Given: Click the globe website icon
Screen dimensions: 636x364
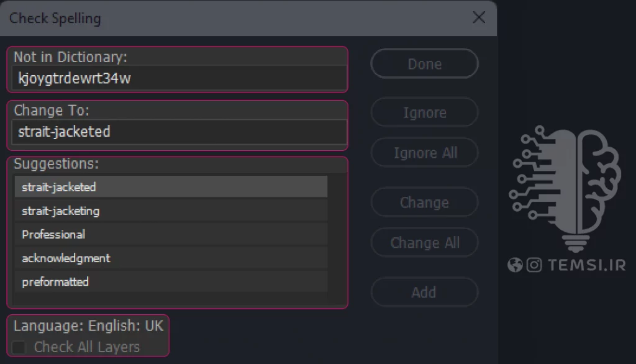Looking at the screenshot, I should 515,265.
